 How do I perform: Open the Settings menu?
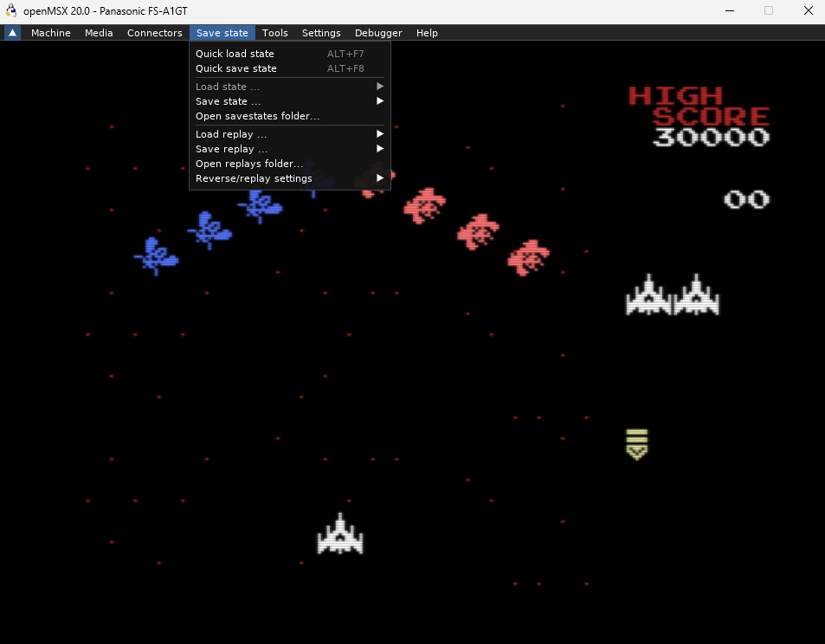(x=321, y=33)
